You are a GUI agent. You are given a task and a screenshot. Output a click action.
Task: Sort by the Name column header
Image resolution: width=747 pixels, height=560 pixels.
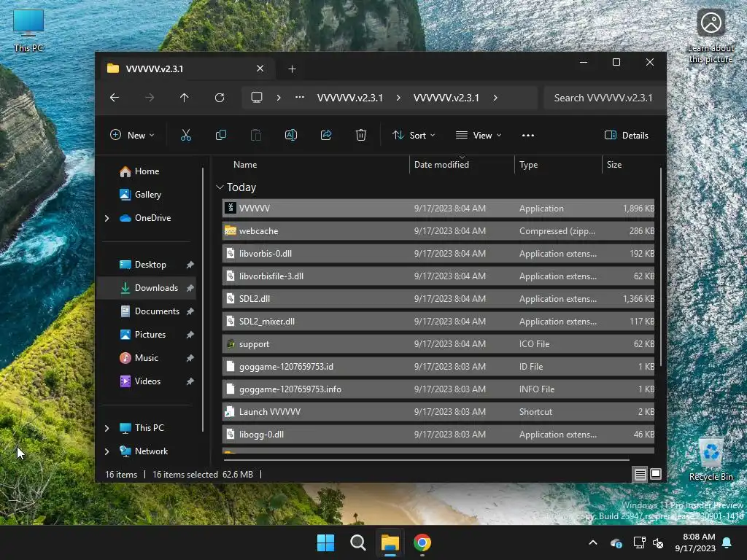245,165
